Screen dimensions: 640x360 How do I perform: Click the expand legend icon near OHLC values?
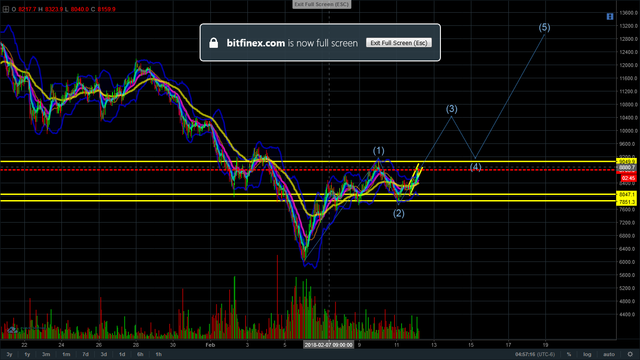pyautogui.click(x=6, y=9)
